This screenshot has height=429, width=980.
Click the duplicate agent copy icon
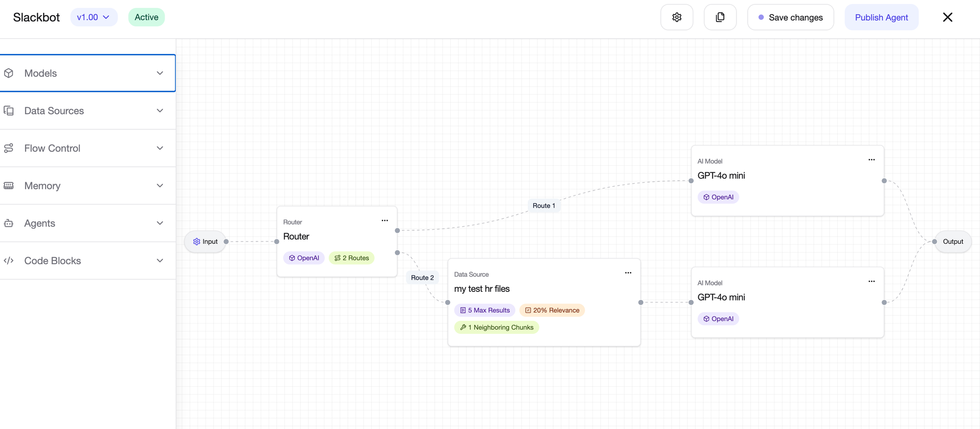click(720, 17)
